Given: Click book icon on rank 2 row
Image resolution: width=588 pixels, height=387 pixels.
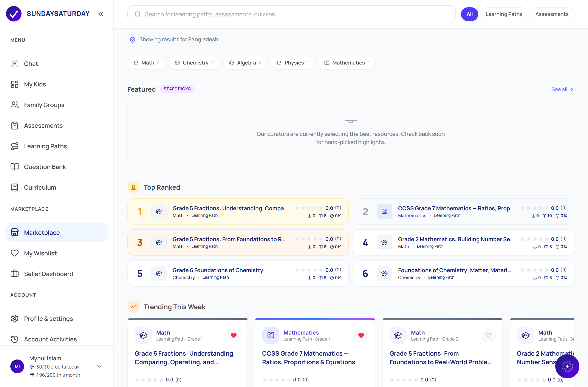Looking at the screenshot, I should pyautogui.click(x=384, y=212).
